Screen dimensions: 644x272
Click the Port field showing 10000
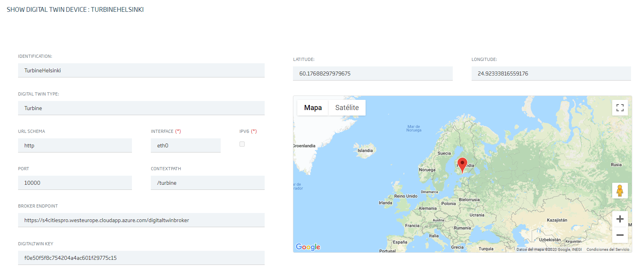pos(75,183)
